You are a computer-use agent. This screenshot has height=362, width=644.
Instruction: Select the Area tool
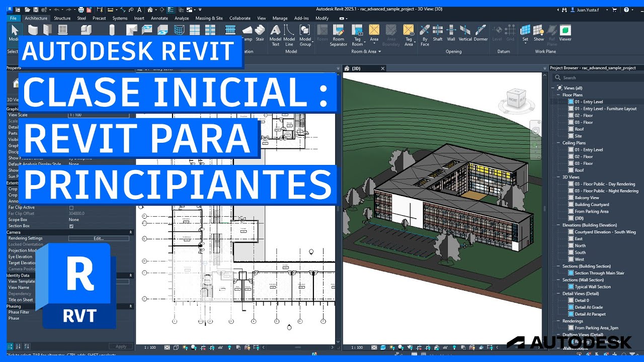374,33
